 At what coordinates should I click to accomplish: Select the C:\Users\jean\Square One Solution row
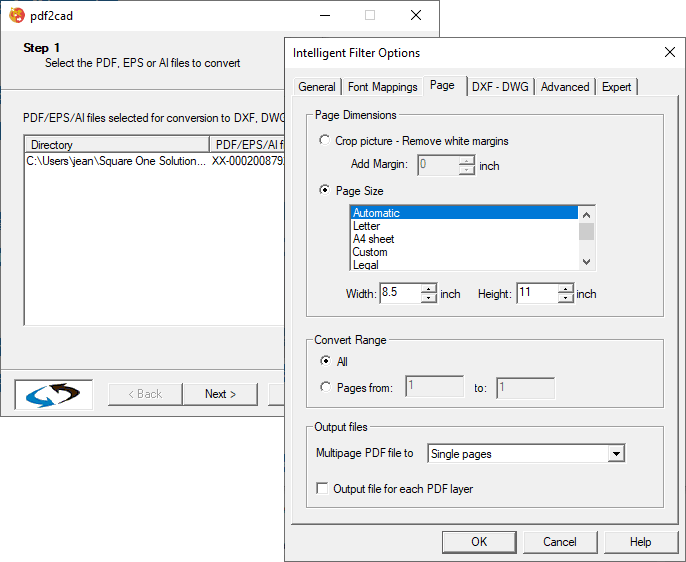point(116,161)
